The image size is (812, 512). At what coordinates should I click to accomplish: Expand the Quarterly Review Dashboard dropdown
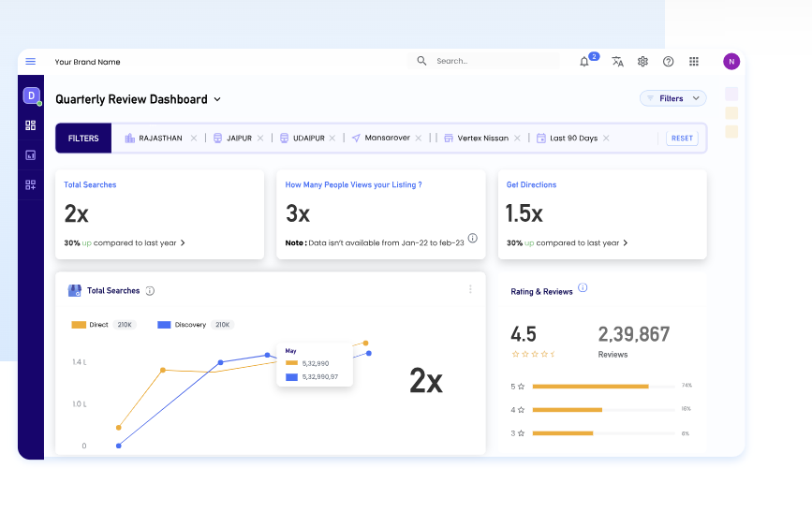coord(217,99)
